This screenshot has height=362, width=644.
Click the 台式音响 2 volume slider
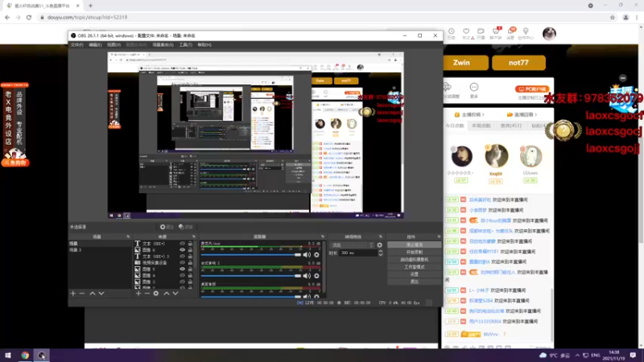point(251,276)
